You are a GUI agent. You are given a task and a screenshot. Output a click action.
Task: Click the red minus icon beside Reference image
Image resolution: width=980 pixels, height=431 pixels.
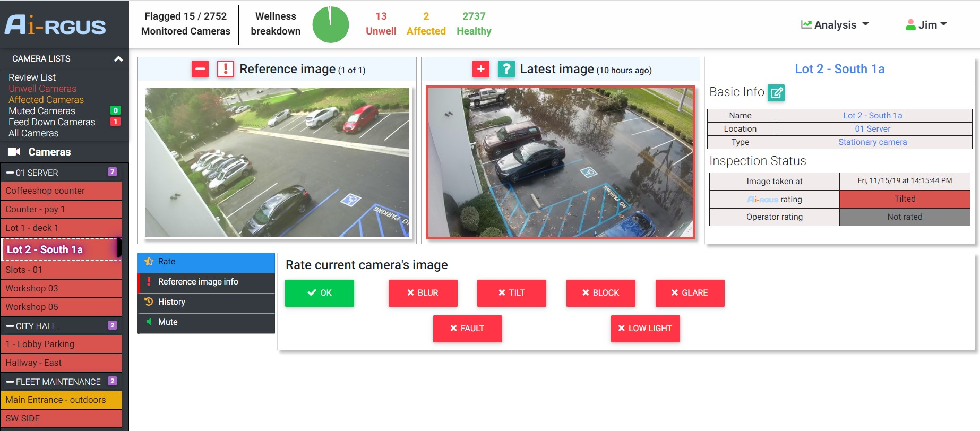200,69
